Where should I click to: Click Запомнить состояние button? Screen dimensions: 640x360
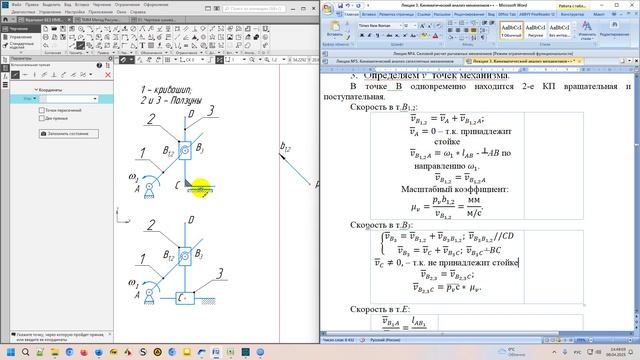point(69,133)
